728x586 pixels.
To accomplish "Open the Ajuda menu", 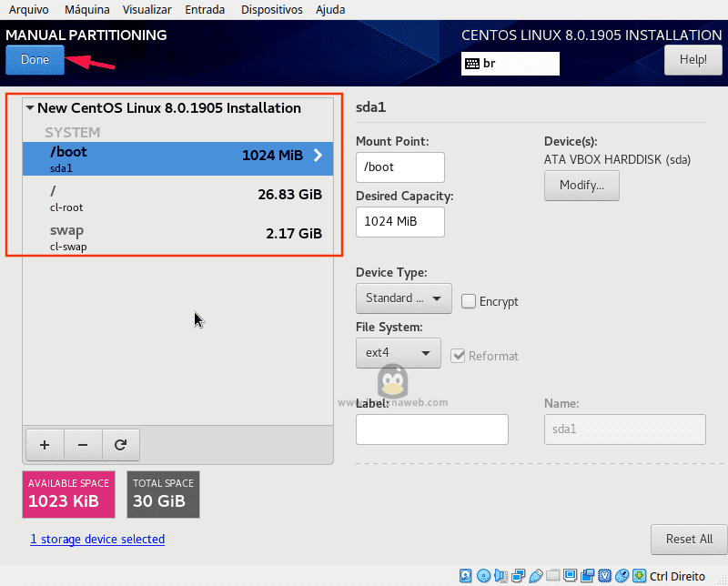I will coord(330,10).
